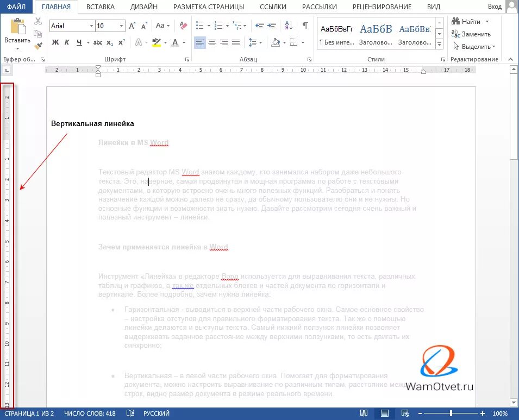
Task: Click the tab selector at ruler corner
Action: pyautogui.click(x=7, y=70)
